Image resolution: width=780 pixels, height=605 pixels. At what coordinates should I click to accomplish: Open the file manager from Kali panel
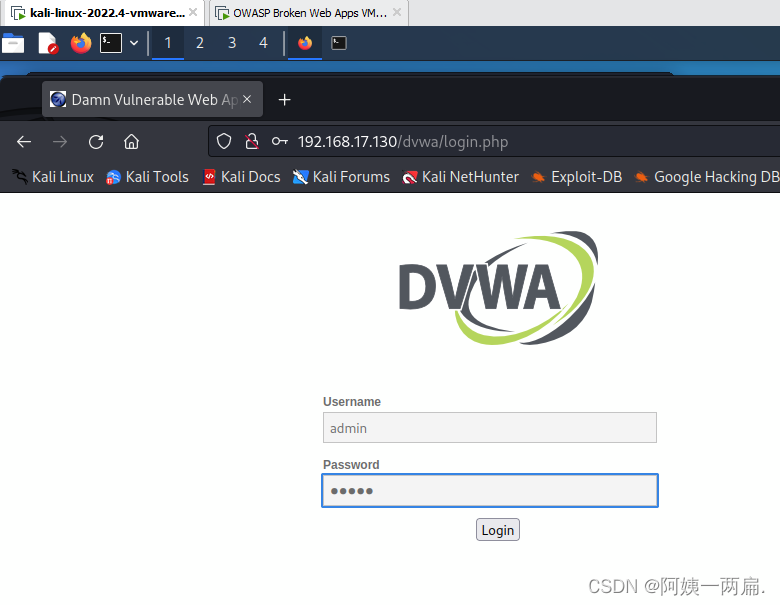(x=13, y=43)
